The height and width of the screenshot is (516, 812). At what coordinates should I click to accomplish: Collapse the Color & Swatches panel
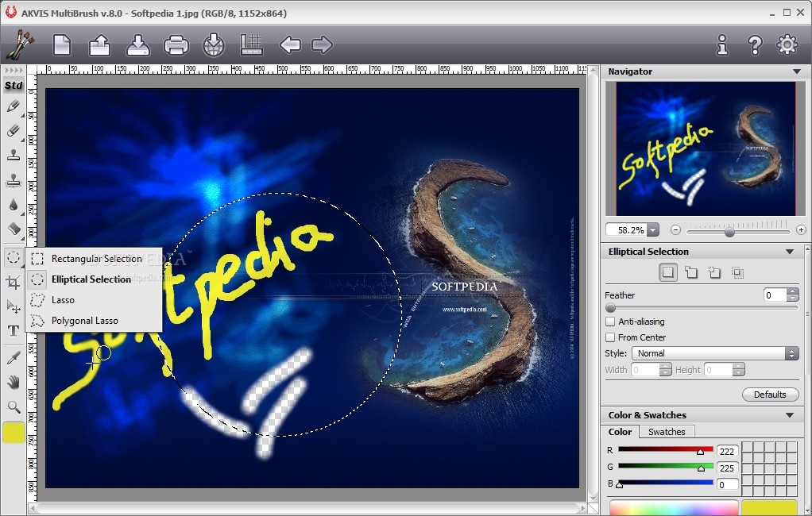(x=790, y=415)
